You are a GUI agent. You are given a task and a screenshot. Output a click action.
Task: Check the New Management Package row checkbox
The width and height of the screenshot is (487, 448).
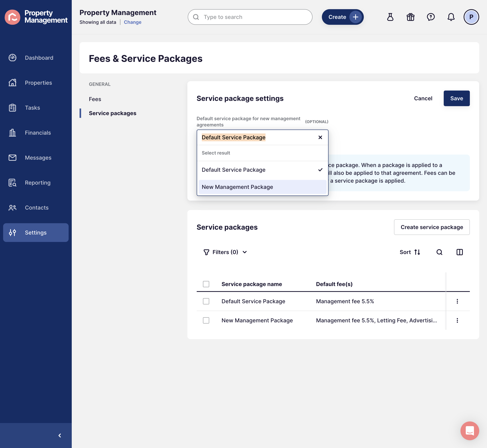(206, 320)
